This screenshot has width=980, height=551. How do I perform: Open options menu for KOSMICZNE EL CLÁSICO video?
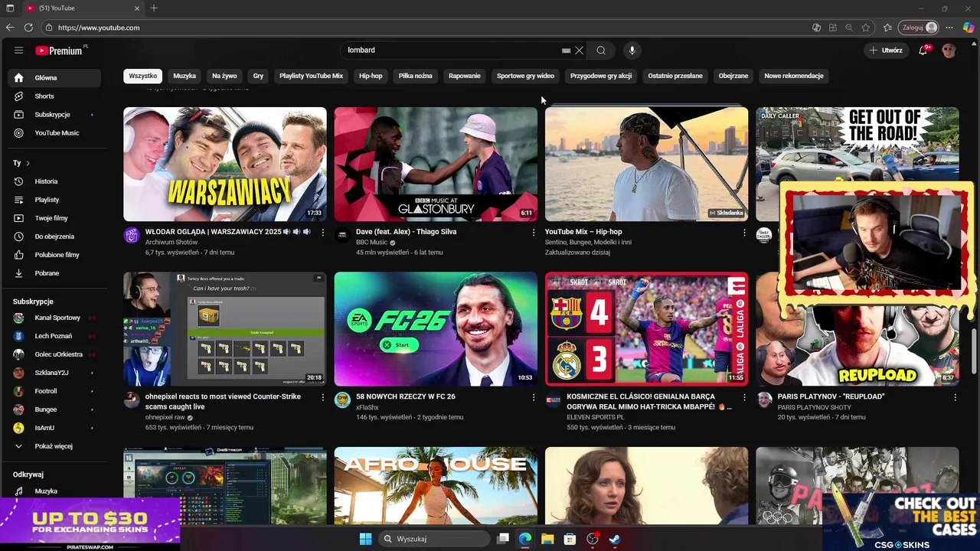pyautogui.click(x=744, y=397)
